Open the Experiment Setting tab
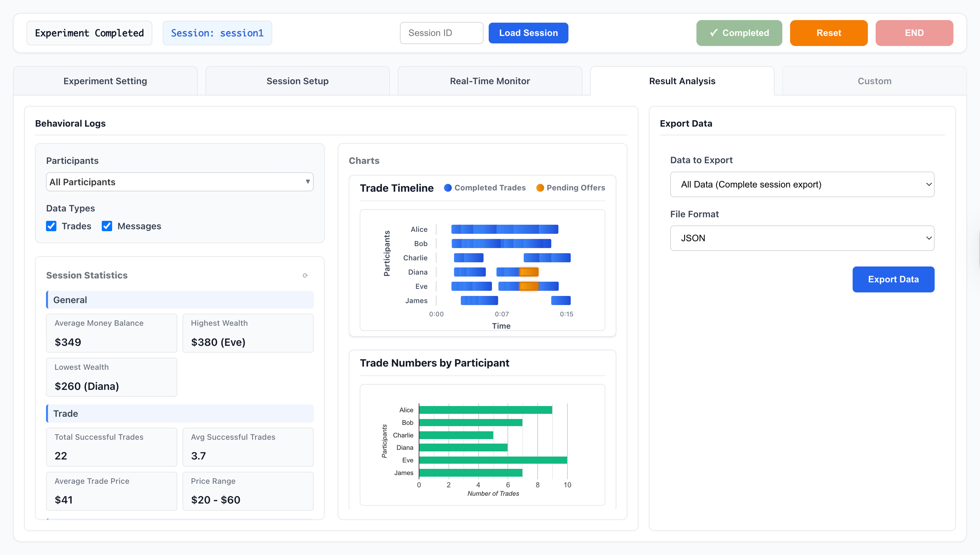 pos(105,81)
